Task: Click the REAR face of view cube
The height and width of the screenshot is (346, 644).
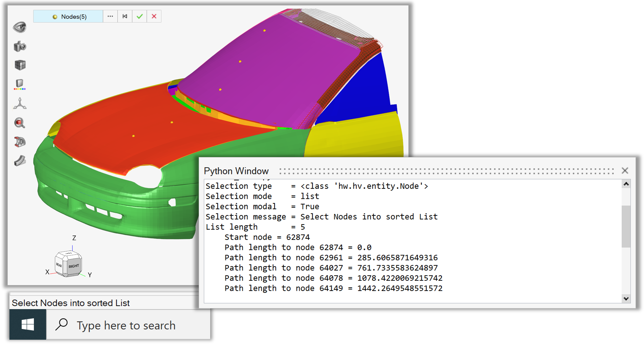Action: click(x=59, y=265)
